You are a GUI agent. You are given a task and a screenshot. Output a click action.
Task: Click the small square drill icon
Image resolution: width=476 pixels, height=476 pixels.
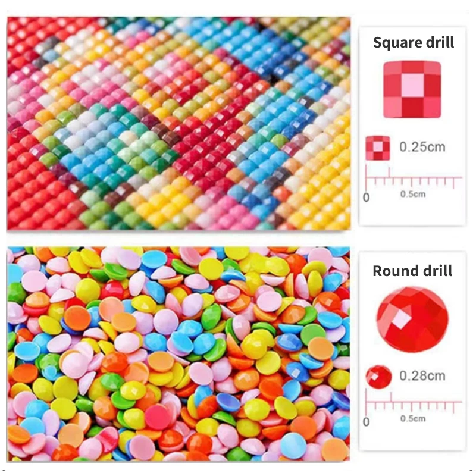click(x=378, y=148)
